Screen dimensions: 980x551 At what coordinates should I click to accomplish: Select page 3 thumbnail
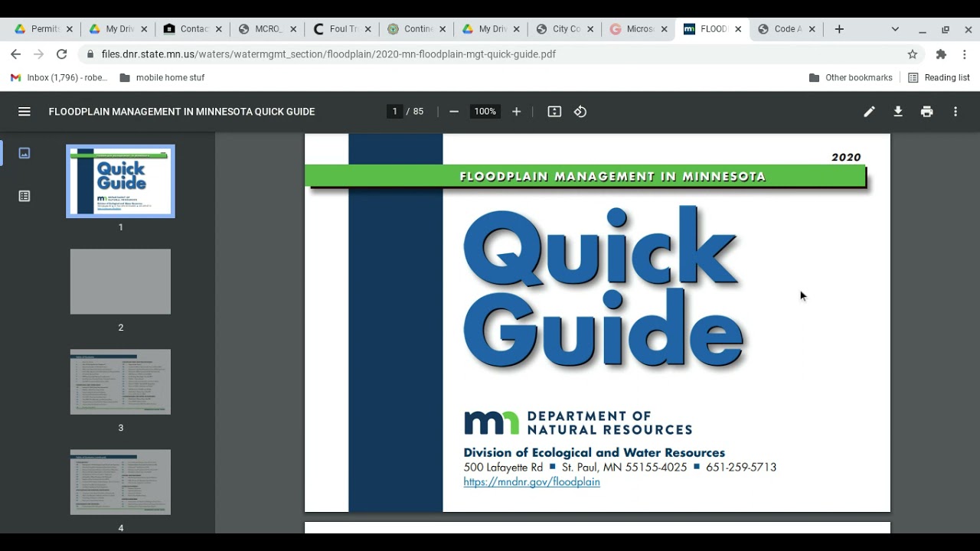120,382
